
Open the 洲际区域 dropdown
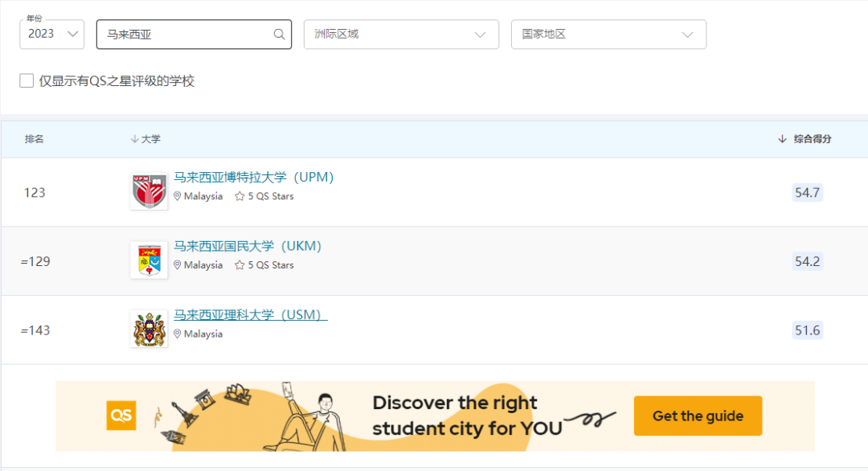[401, 35]
